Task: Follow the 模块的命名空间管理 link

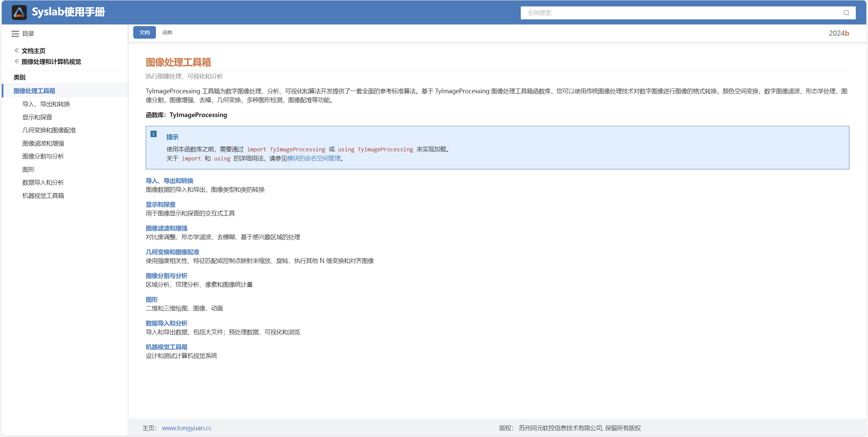Action: (314, 158)
